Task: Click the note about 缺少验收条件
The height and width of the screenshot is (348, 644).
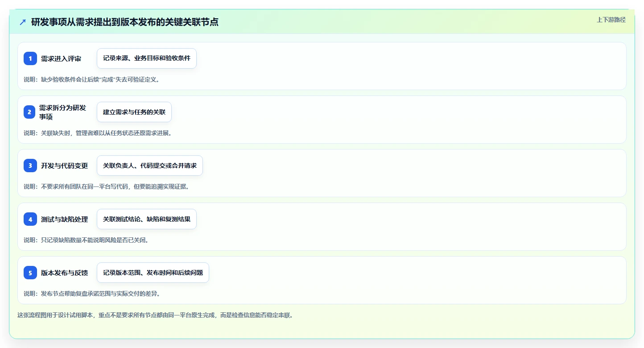Action: coord(91,79)
